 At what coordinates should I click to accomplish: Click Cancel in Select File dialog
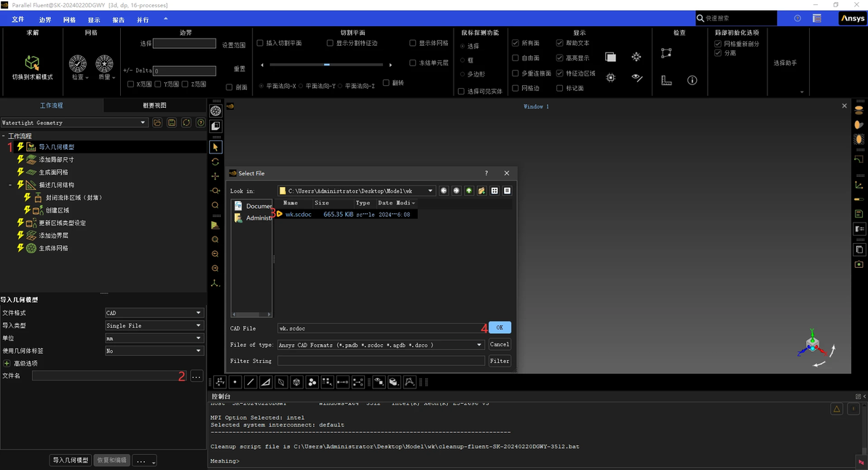tap(500, 344)
